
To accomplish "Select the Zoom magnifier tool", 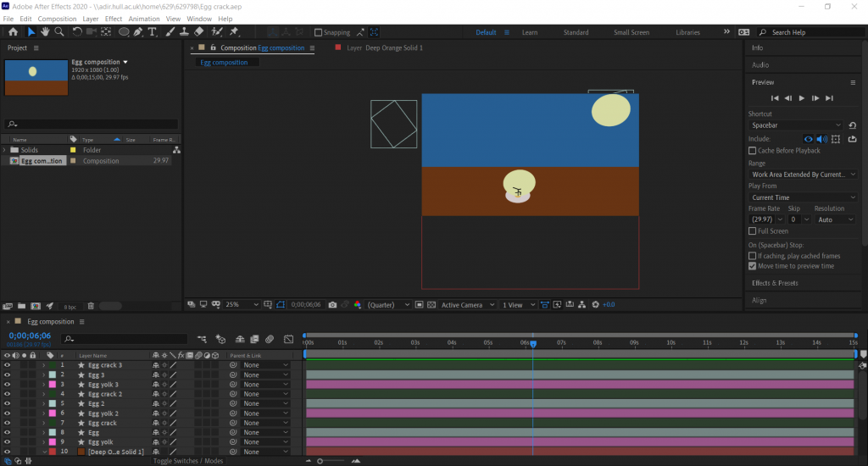I will tap(59, 32).
